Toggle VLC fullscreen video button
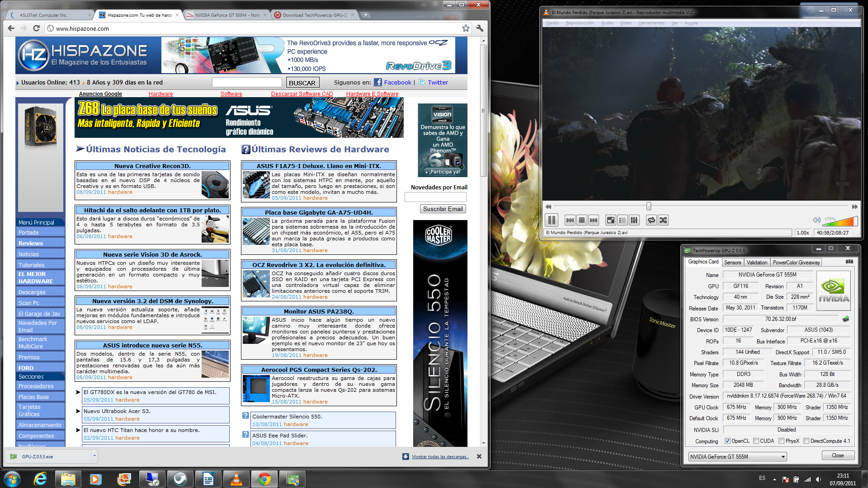The width and height of the screenshot is (868, 488). pyautogui.click(x=610, y=220)
